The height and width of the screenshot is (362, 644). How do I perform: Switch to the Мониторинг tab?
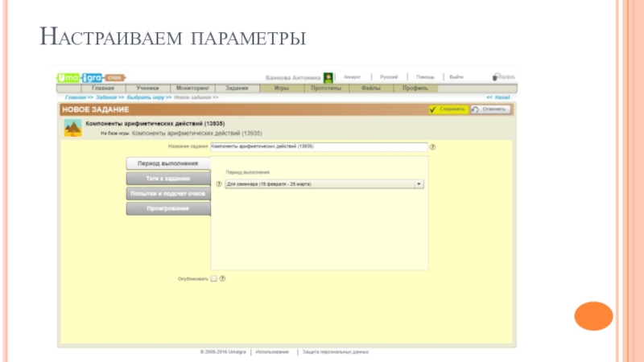pyautogui.click(x=192, y=88)
